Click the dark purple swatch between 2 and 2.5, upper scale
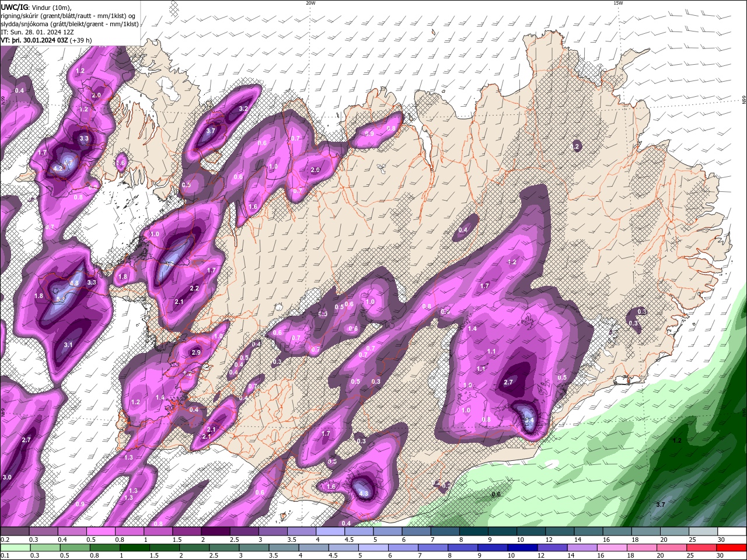 pos(215,531)
